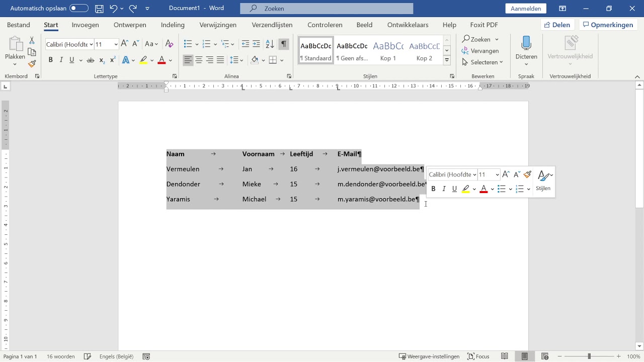644x362 pixels.
Task: Align text right in ribbon
Action: tap(210, 60)
